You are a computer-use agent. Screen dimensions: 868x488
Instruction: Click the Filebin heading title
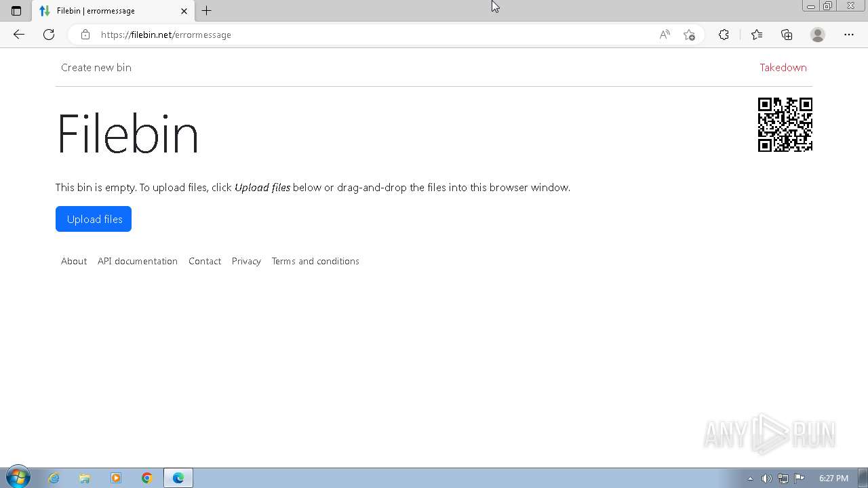[x=127, y=134]
